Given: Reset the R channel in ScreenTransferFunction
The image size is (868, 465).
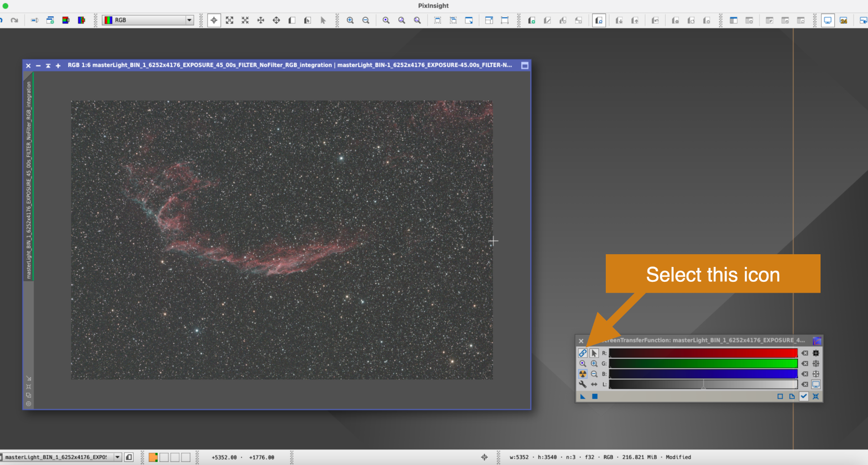Looking at the screenshot, I should (x=805, y=353).
